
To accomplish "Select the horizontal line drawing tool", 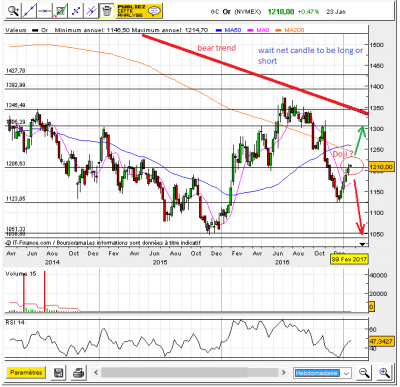I will point(44,11).
